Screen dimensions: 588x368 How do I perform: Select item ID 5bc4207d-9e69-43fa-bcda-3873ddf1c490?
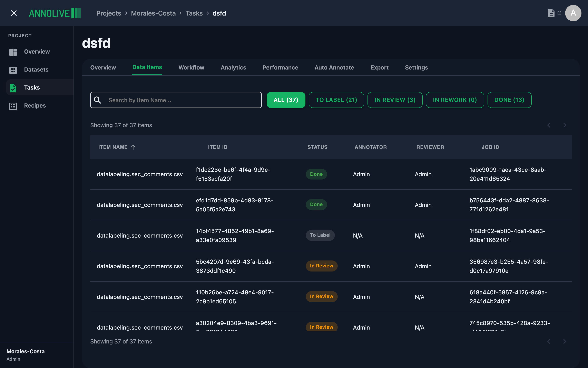pos(235,266)
